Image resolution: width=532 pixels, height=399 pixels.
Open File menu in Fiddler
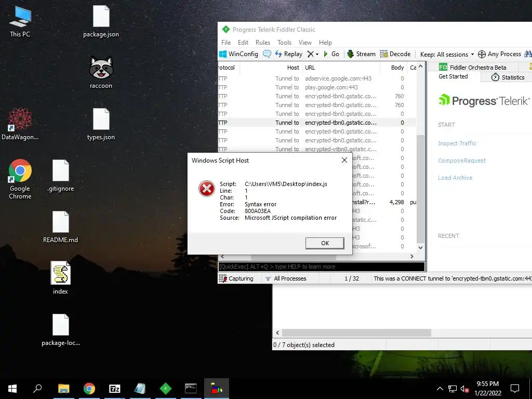point(226,43)
